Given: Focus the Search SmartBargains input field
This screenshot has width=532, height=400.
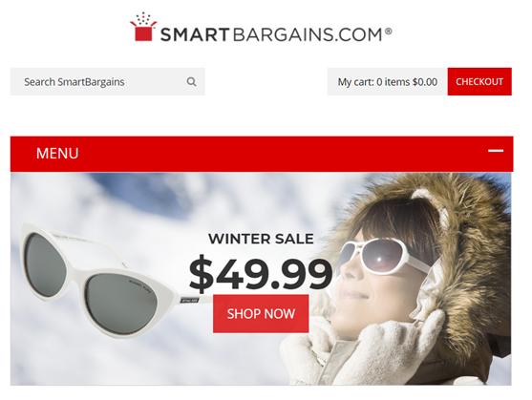Looking at the screenshot, I should point(108,82).
